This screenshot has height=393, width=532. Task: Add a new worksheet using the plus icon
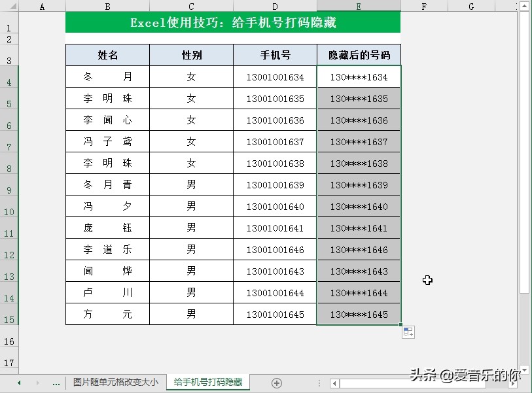tap(277, 383)
